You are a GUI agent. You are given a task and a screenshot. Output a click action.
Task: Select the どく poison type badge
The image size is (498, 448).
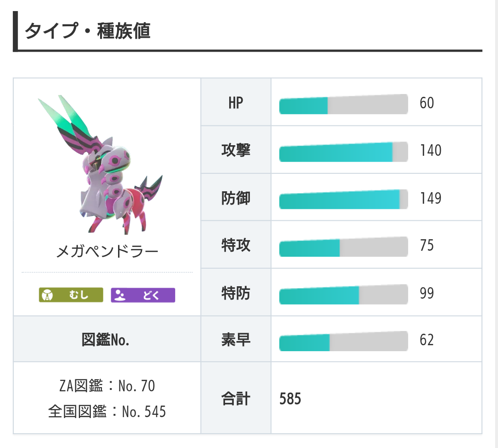click(x=143, y=295)
